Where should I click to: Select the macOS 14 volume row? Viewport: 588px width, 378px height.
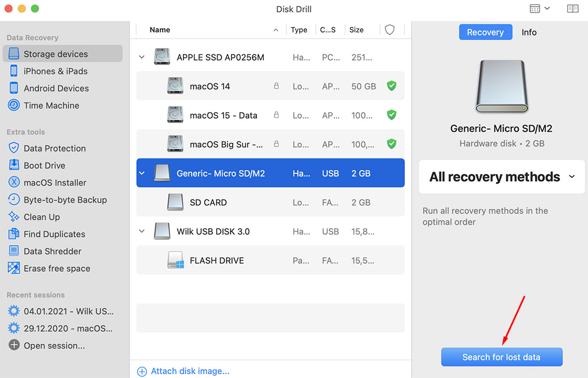[x=271, y=86]
